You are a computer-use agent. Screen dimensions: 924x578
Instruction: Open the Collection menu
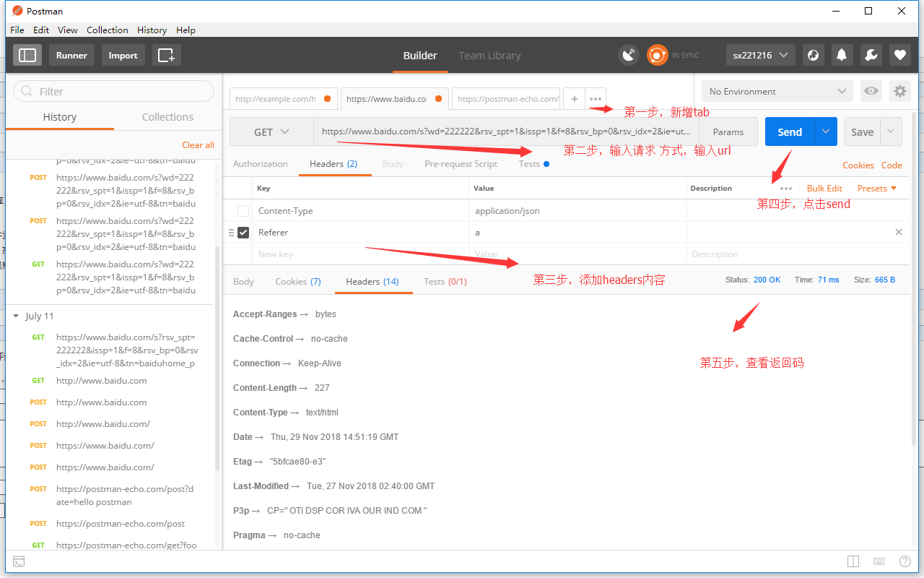pyautogui.click(x=108, y=30)
